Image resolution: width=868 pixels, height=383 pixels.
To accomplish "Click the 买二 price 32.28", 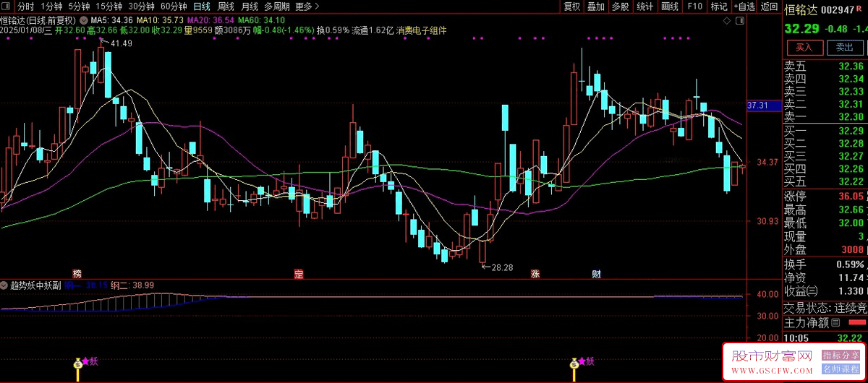I will (851, 143).
